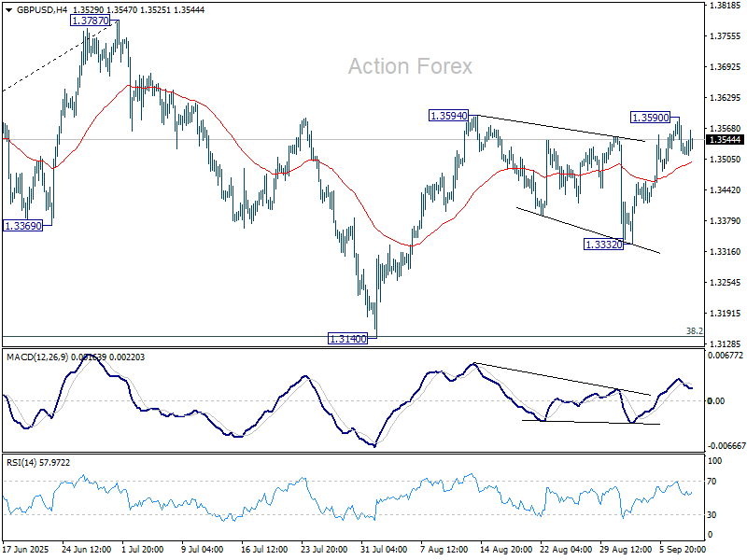
Task: Select the MACD(12,26,9) indicator label
Action: coord(38,357)
